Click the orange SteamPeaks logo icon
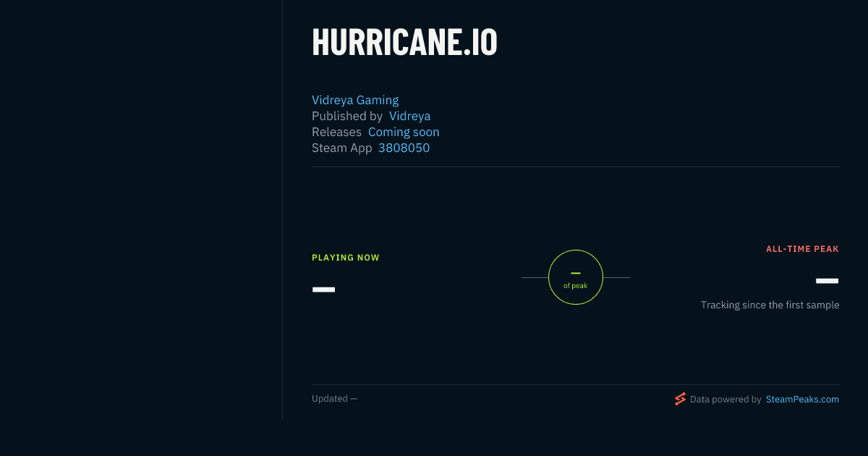This screenshot has height=456, width=868. (x=680, y=399)
